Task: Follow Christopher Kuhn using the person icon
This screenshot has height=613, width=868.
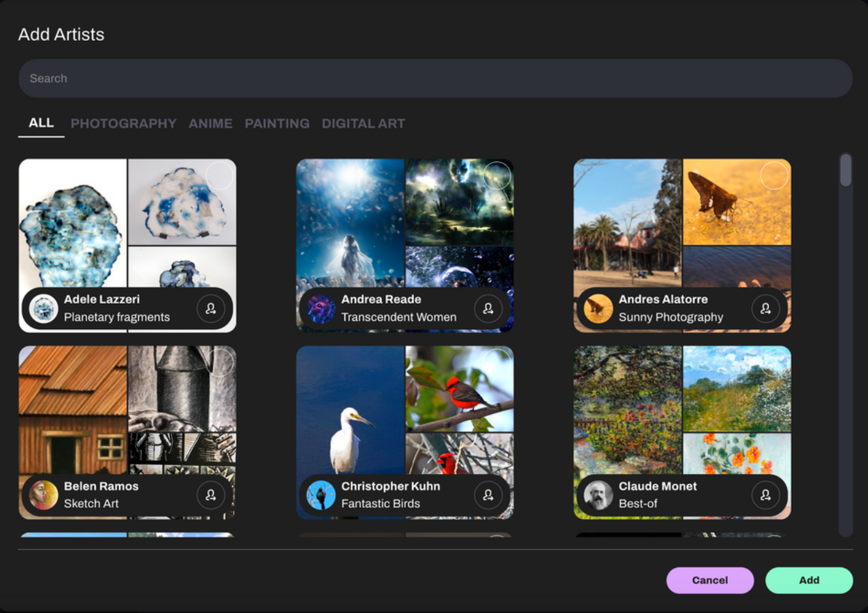Action: pyautogui.click(x=488, y=495)
